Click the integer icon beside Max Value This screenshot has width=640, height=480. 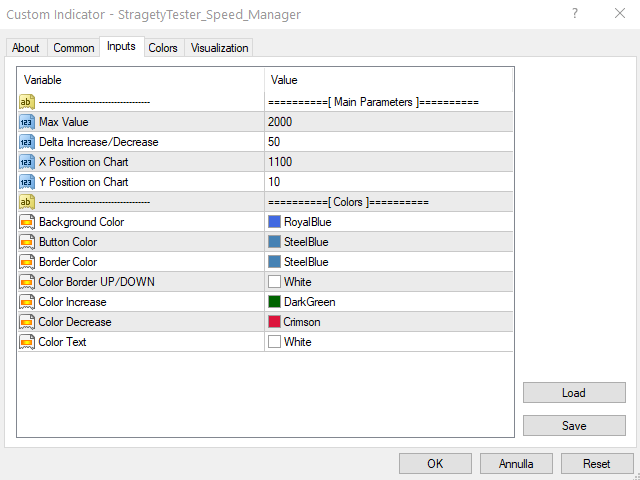(27, 122)
